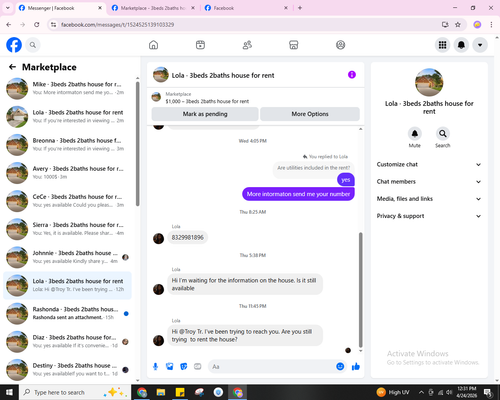This screenshot has height=400, width=500.
Task: Open the Marketplace listing $1,000 link
Action: pyautogui.click(x=207, y=101)
